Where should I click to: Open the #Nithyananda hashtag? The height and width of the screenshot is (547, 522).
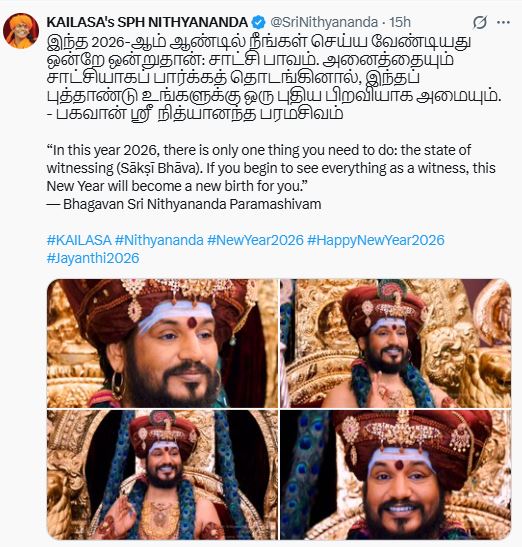coord(159,240)
